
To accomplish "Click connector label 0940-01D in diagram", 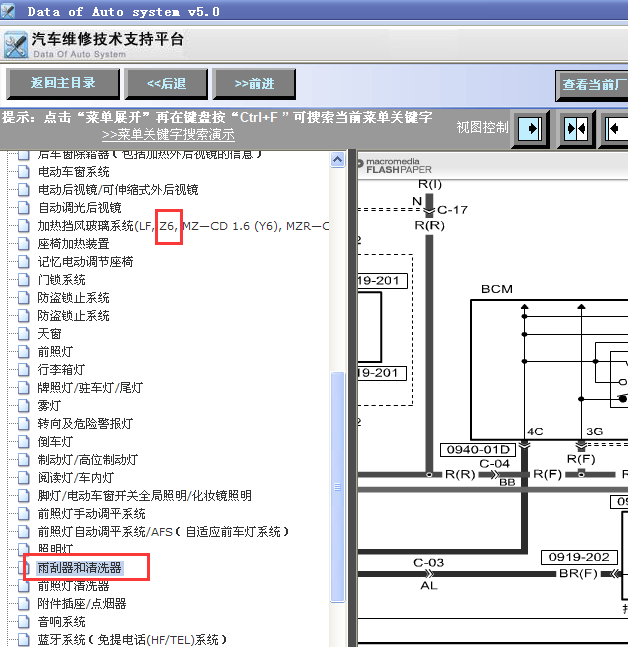I will (478, 450).
